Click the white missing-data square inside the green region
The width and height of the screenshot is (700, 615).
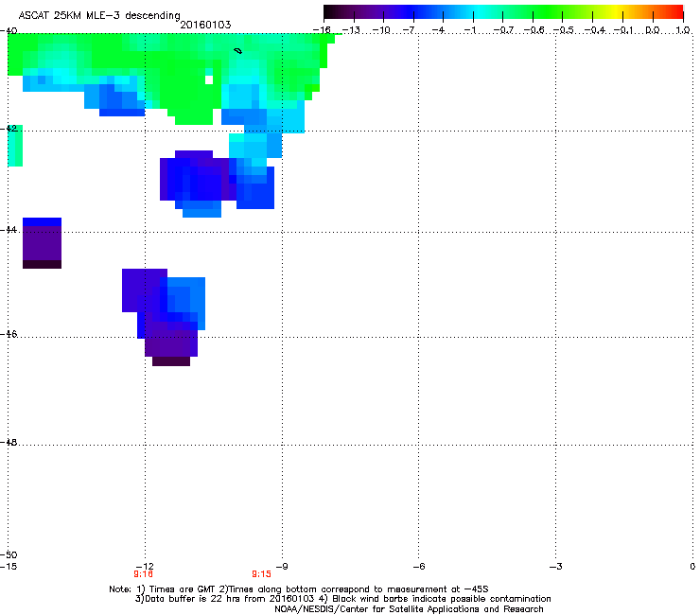pyautogui.click(x=209, y=79)
